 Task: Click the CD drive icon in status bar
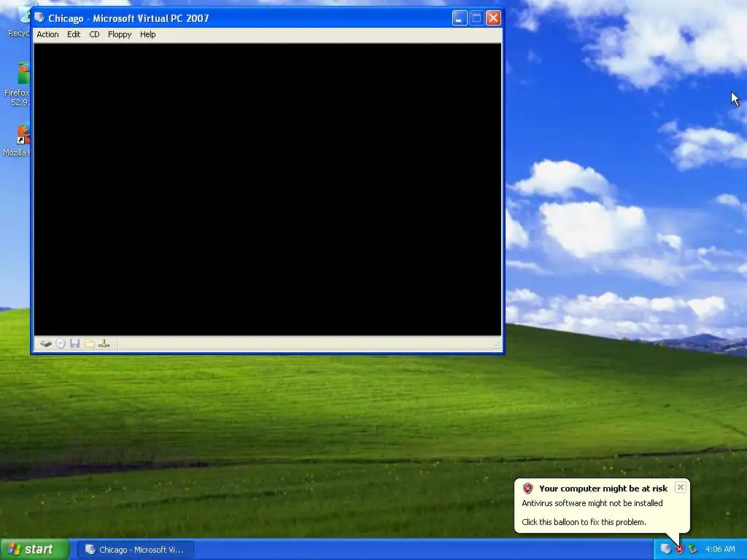tap(61, 343)
